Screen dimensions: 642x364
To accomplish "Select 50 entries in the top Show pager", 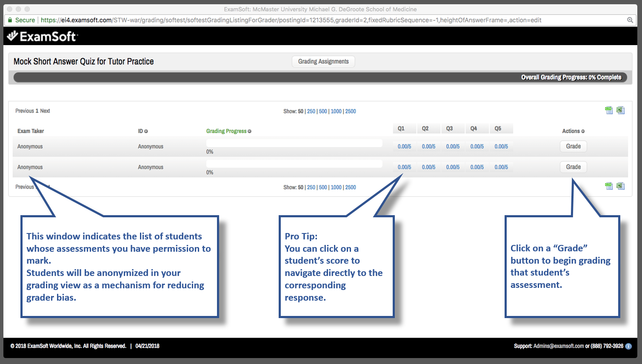I will [301, 111].
